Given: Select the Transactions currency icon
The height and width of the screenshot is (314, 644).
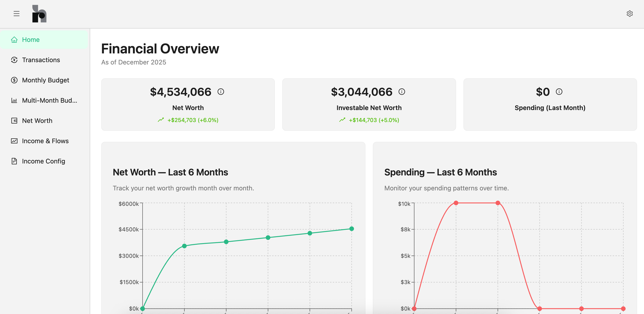Looking at the screenshot, I should (14, 60).
